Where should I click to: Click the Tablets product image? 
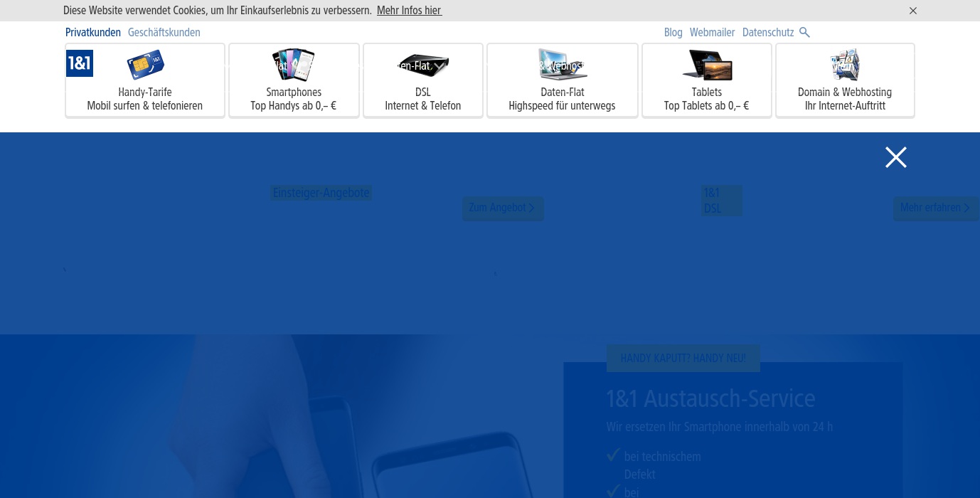pos(707,65)
